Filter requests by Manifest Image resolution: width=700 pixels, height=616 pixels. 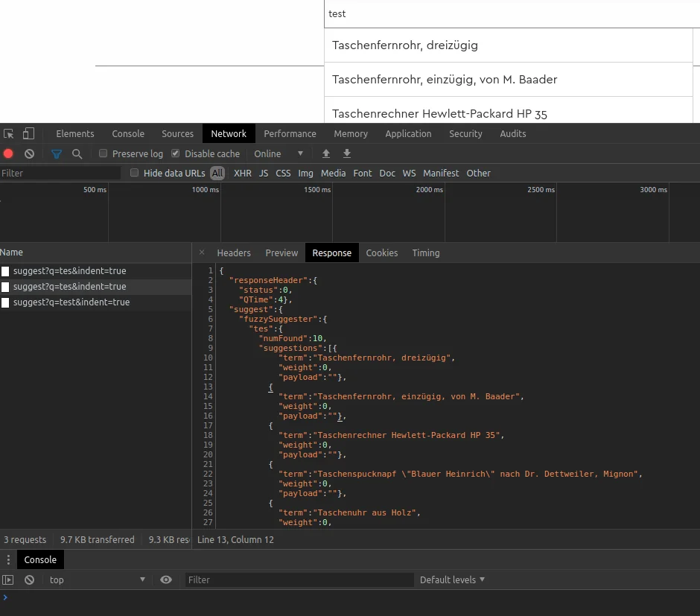[x=441, y=174]
